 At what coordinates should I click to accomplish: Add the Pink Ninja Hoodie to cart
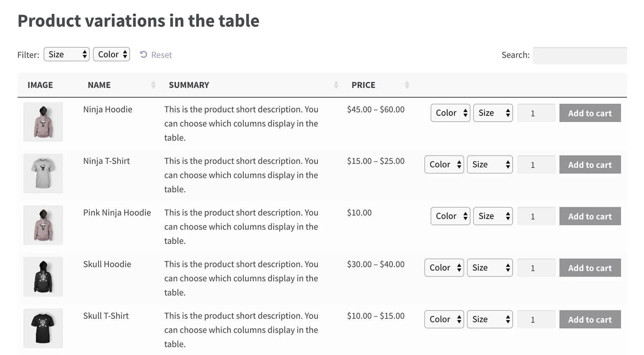pos(590,216)
